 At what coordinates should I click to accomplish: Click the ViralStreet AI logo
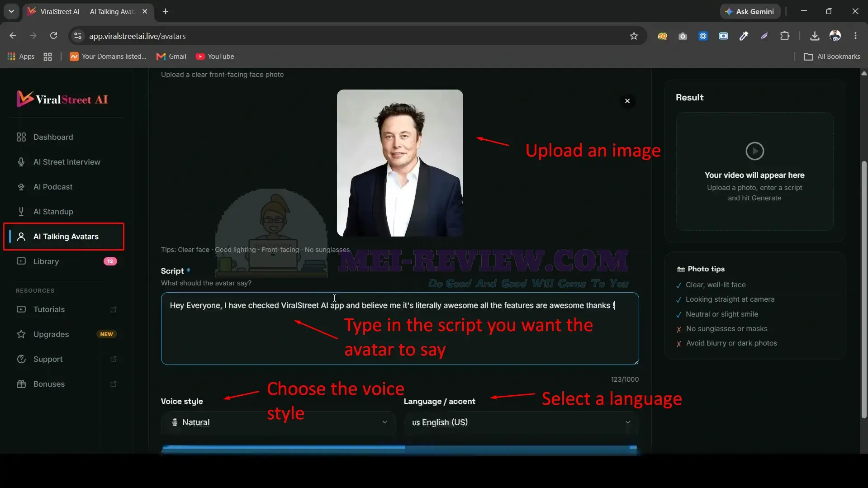(x=62, y=99)
